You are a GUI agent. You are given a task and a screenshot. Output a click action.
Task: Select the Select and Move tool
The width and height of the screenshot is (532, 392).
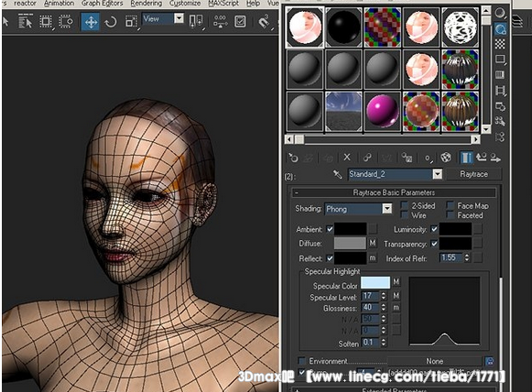(x=91, y=22)
